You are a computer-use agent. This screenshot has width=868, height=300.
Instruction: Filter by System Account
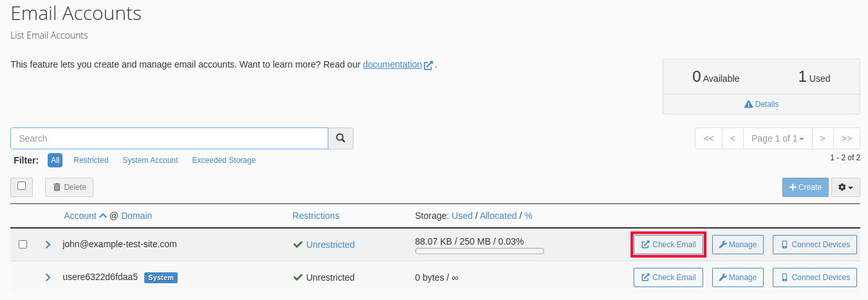[x=150, y=160]
